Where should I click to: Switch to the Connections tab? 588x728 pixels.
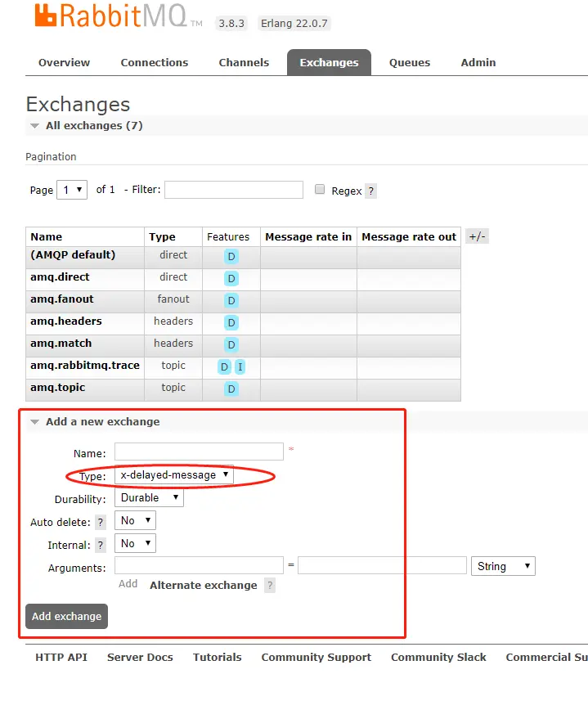pos(155,63)
